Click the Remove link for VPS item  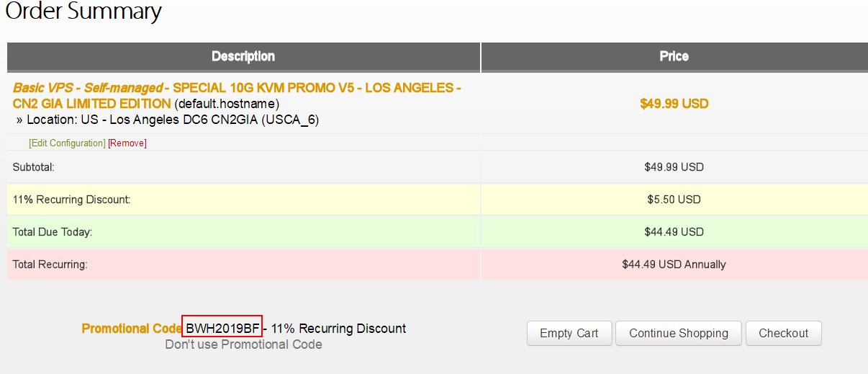click(127, 143)
